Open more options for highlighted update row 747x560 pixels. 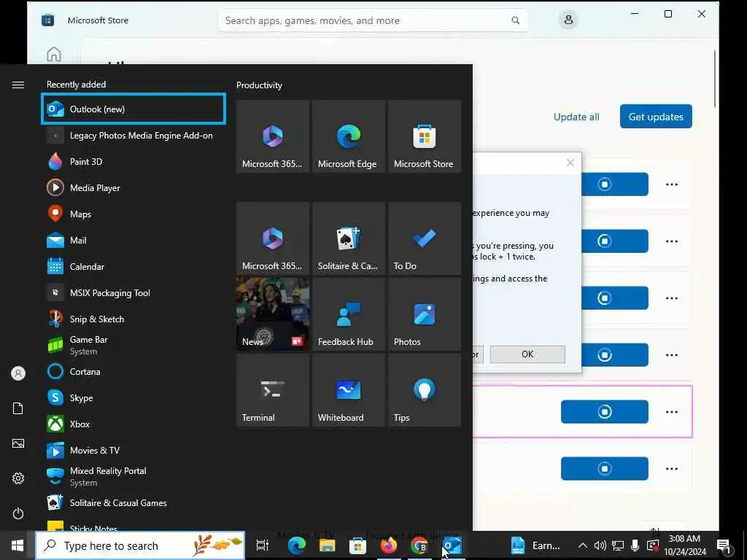tap(672, 412)
